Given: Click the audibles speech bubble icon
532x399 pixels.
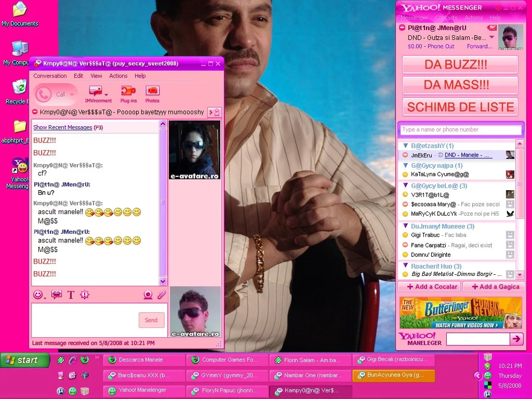Looking at the screenshot, I should 56,295.
